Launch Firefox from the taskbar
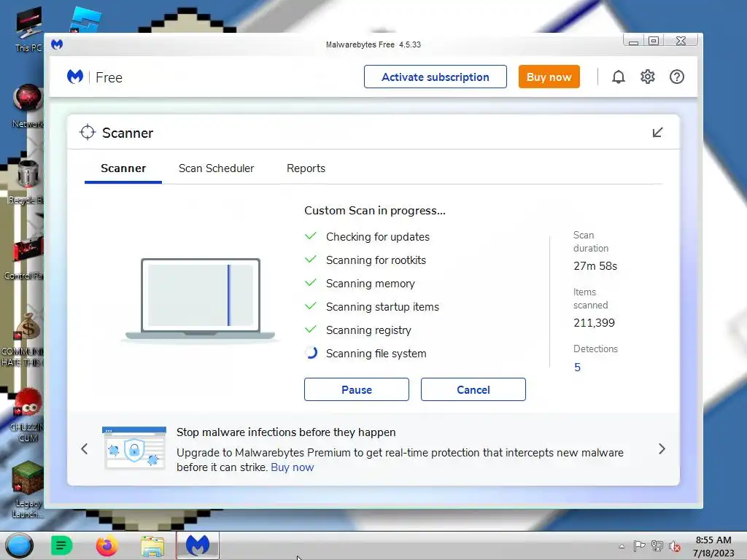This screenshot has width=747, height=560. coord(107,545)
